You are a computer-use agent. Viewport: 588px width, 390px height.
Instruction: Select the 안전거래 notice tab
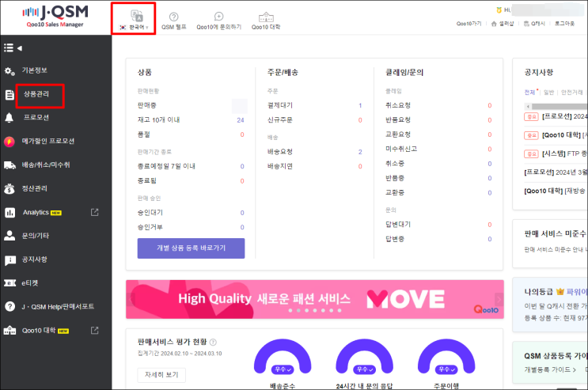(x=572, y=93)
